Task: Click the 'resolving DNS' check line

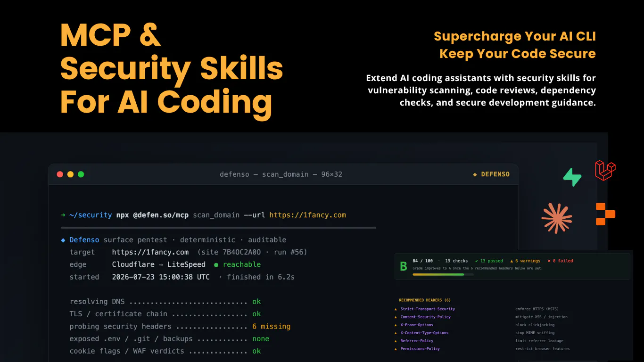Action: (x=97, y=302)
